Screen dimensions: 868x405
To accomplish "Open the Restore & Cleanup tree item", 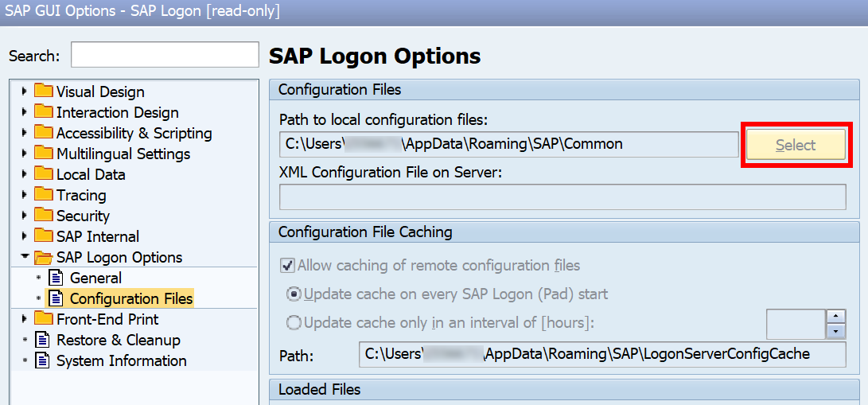I will pos(119,340).
